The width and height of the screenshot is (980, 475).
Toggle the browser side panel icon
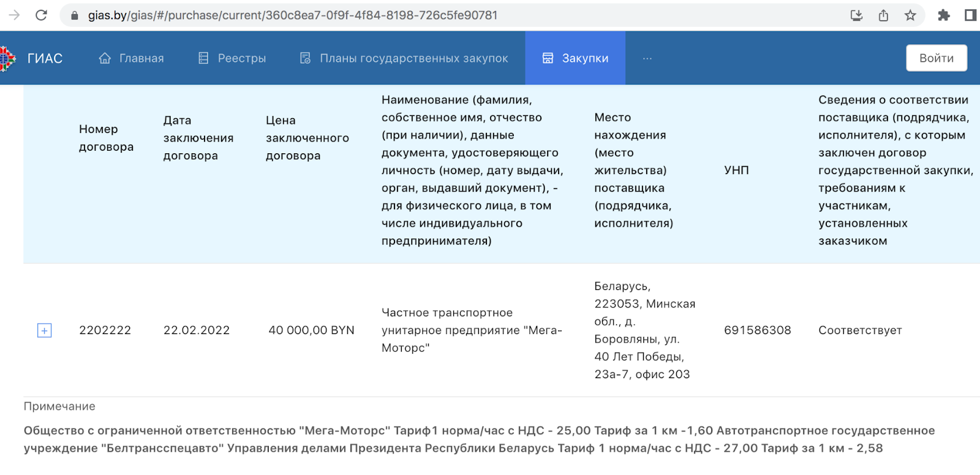[970, 15]
